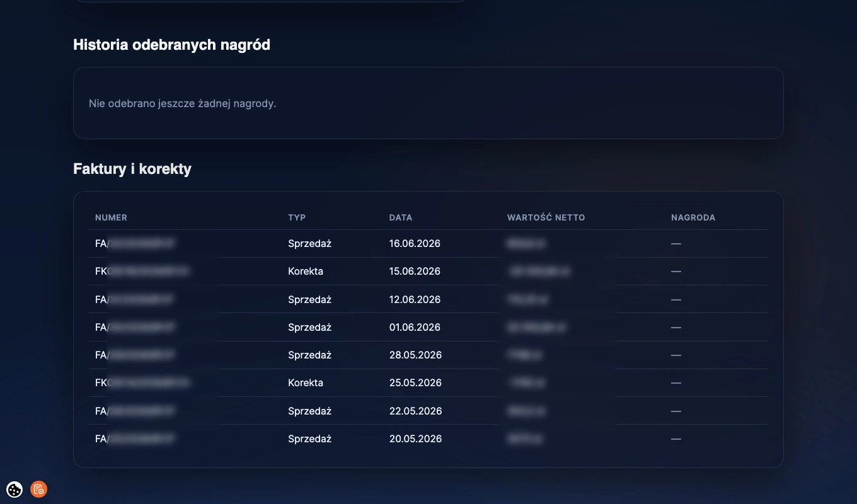Viewport: 857px width, 504px height.
Task: Click Sprzedaż in the 28.05.2026 row
Action: pos(309,355)
